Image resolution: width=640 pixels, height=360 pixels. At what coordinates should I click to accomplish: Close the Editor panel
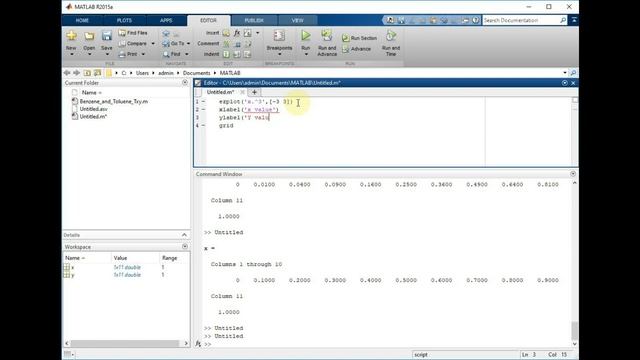573,83
